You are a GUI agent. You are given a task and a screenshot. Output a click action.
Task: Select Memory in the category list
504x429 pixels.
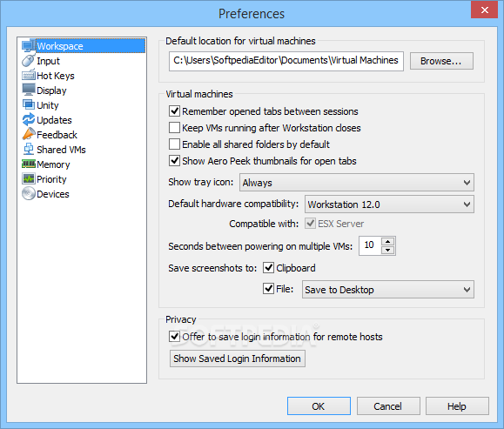[53, 164]
